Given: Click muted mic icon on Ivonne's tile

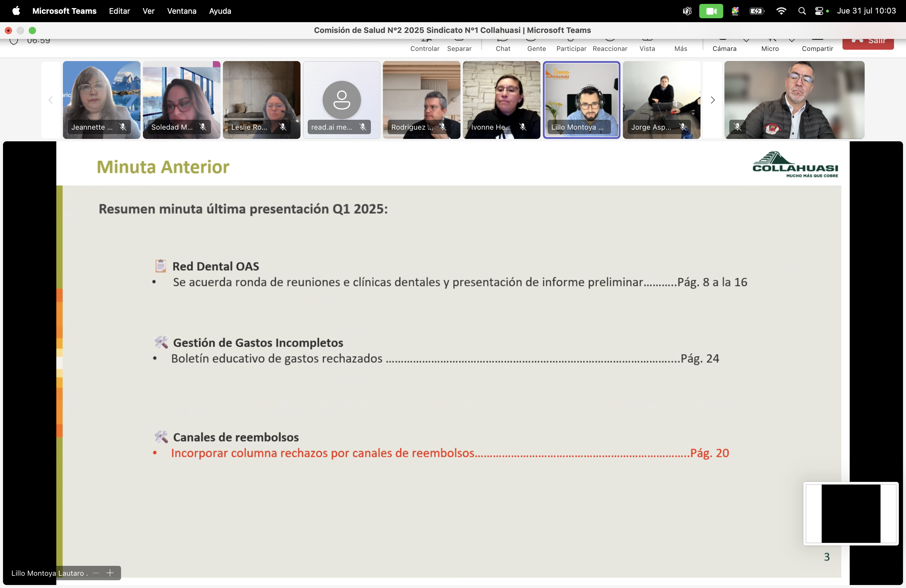Looking at the screenshot, I should [x=523, y=127].
